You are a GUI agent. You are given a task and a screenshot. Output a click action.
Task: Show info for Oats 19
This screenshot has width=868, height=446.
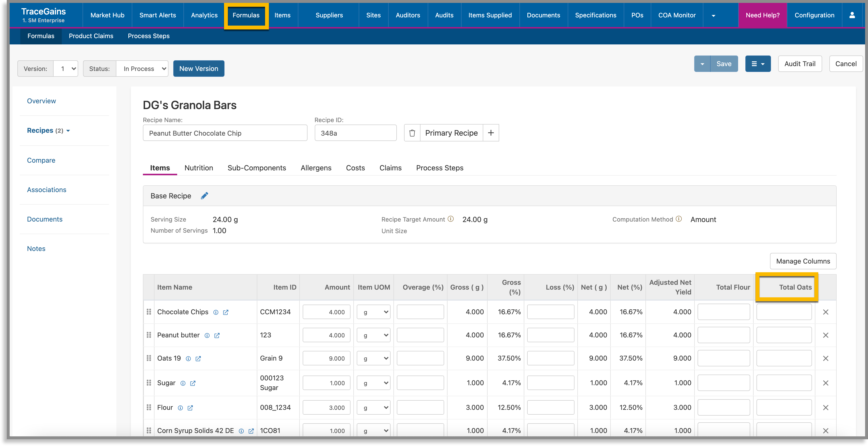[x=188, y=359]
